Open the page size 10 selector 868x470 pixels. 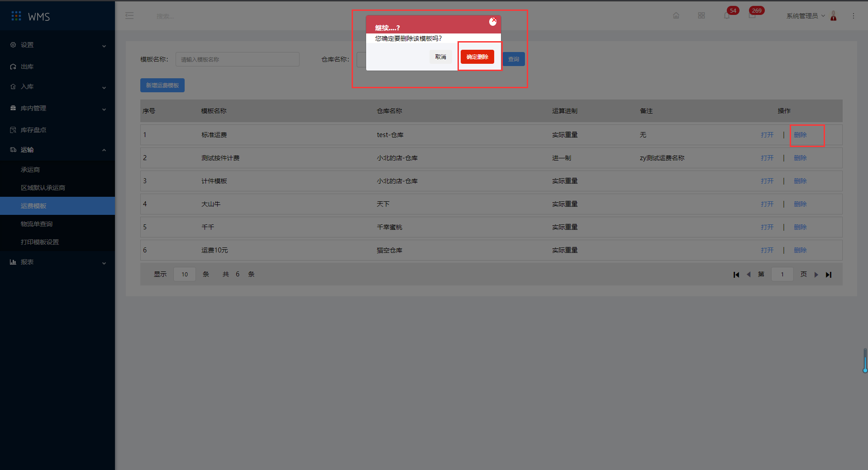coord(185,274)
